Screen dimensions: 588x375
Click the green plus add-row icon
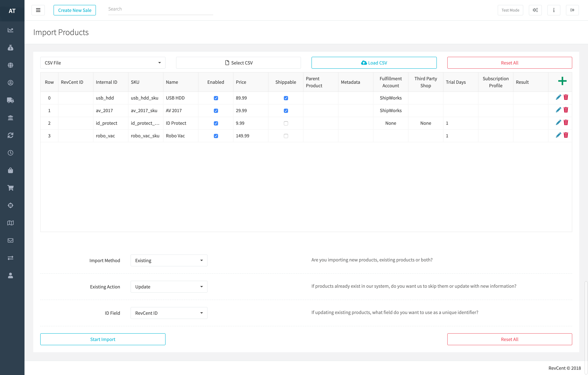[562, 81]
